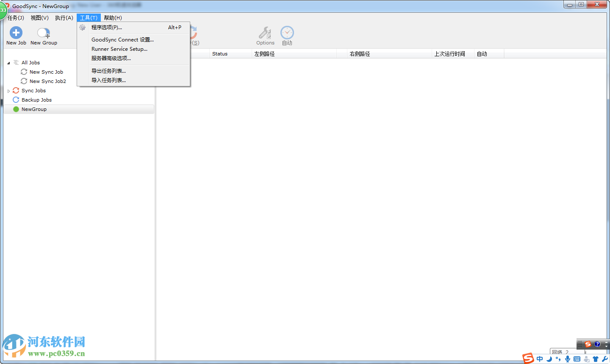Click the Sogou user account icon
This screenshot has width=610, height=364.
coord(586,359)
